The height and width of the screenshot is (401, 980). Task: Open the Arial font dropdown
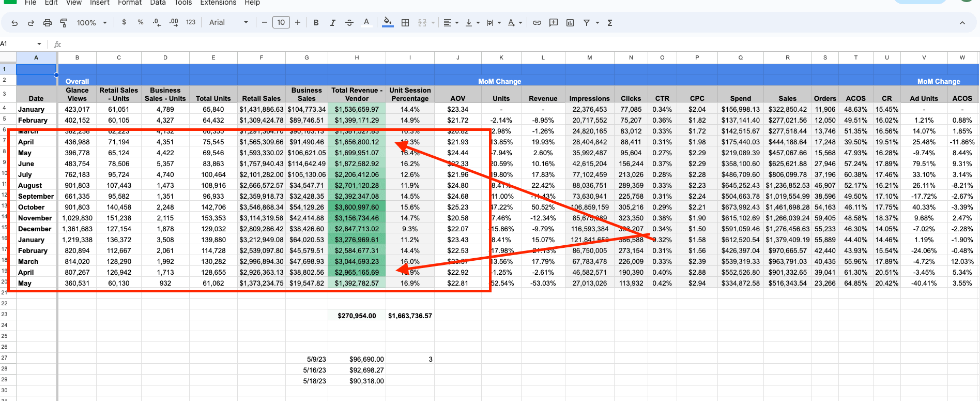(228, 23)
